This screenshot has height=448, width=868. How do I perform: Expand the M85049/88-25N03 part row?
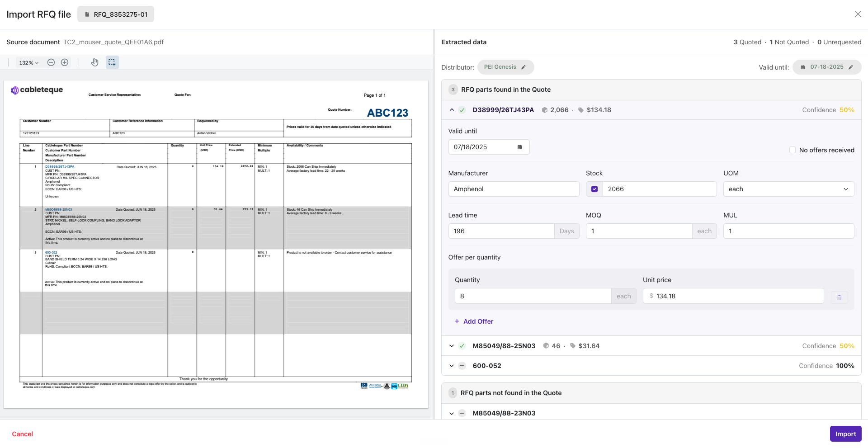[452, 346]
